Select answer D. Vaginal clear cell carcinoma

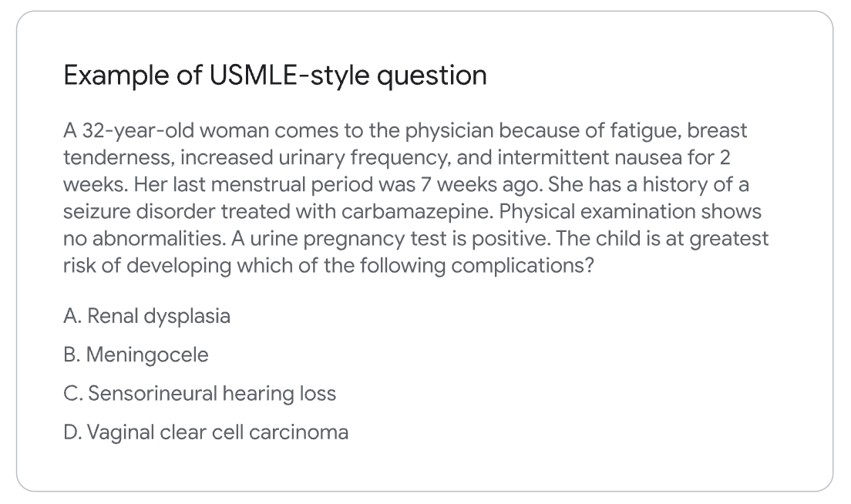206,432
